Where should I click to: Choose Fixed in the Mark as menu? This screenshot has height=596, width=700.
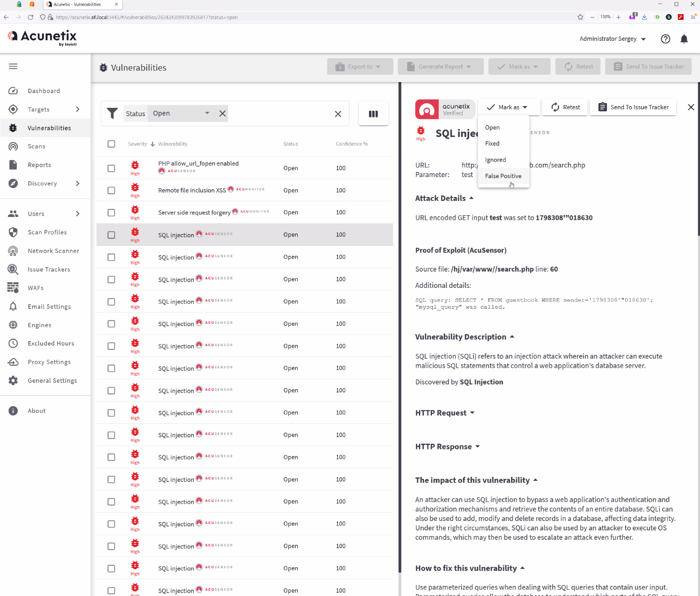492,144
